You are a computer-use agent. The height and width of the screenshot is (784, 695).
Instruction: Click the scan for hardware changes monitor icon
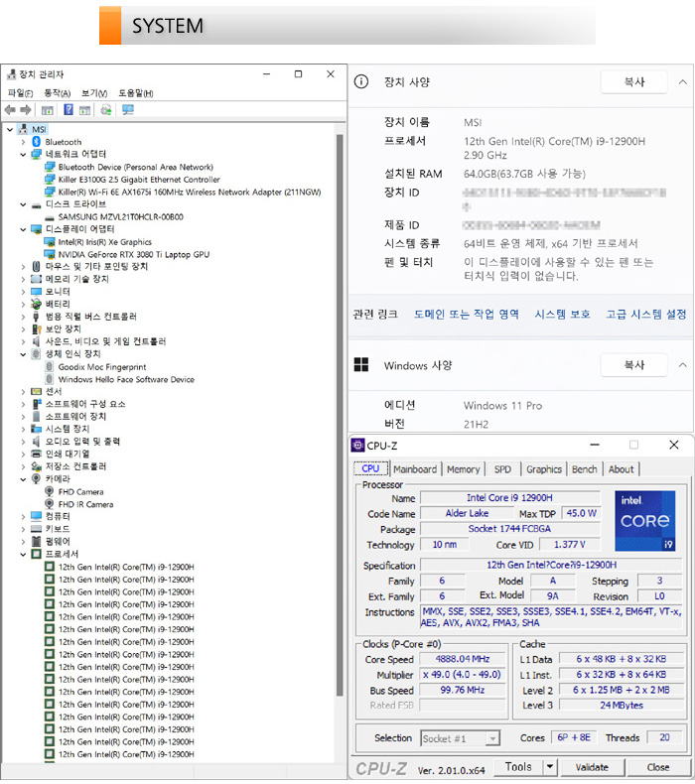pos(128,109)
